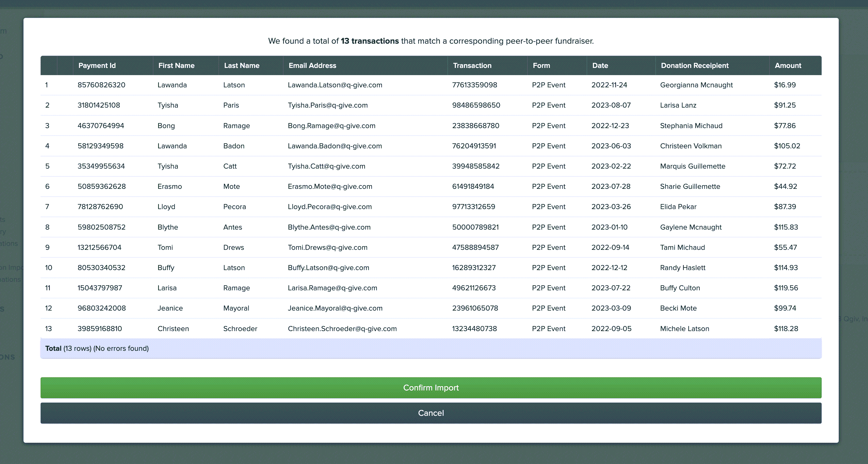
Task: Click transaction number 98486598650
Action: click(476, 105)
